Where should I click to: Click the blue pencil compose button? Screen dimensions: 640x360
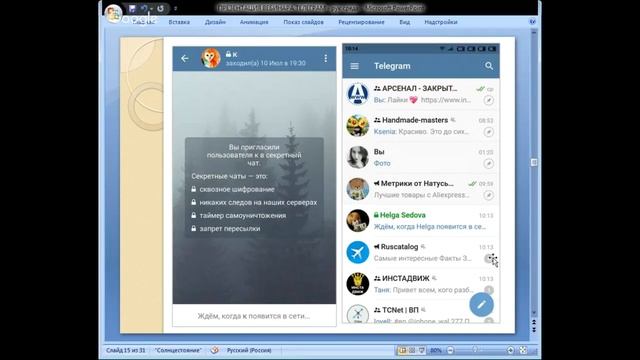point(481,304)
